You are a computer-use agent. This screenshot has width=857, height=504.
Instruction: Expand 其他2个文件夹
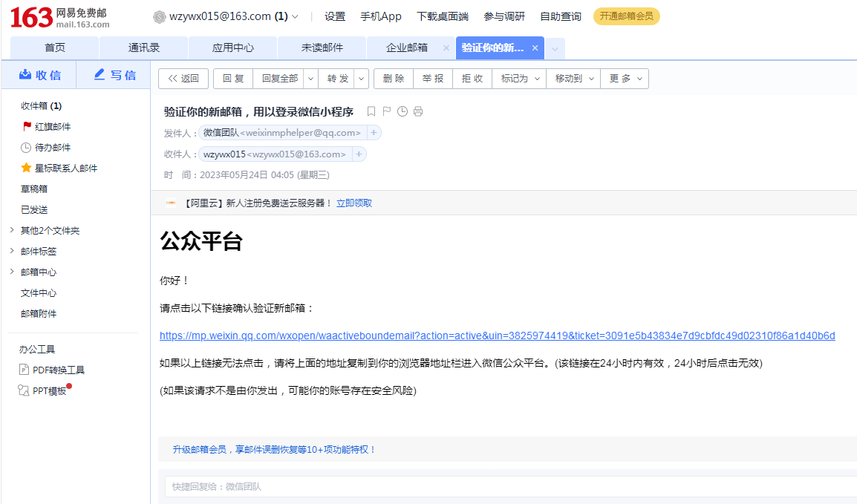12,230
